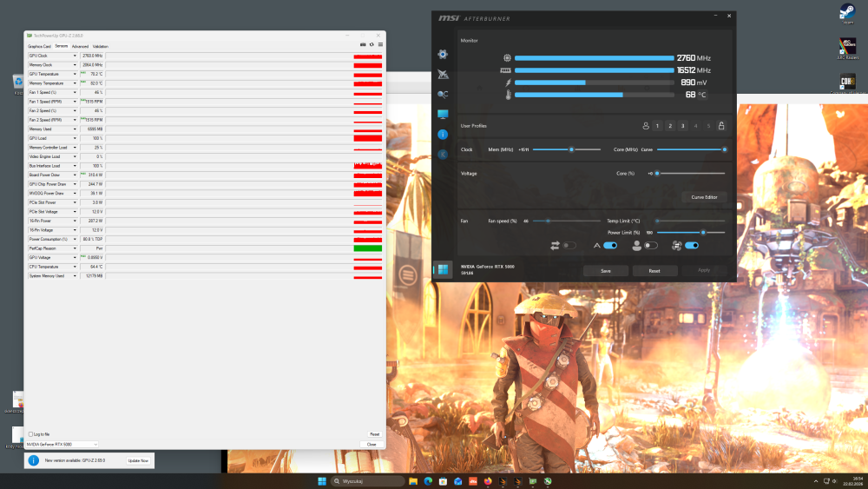Select user profile slot 2

[670, 126]
